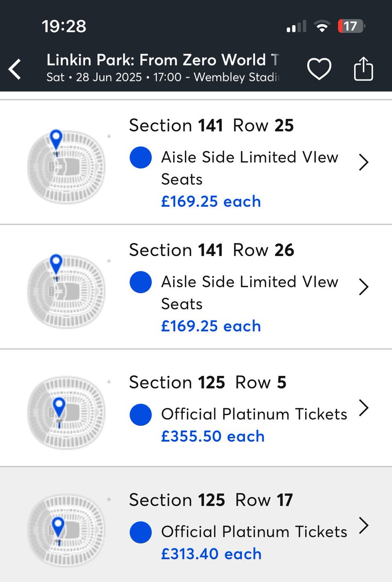The image size is (392, 582).
Task: Select the £169.25 each price for Row 25
Action: coord(211,201)
